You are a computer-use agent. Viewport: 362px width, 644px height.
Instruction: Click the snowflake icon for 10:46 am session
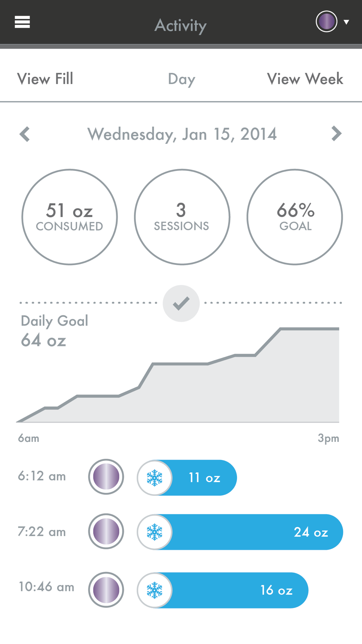click(x=155, y=590)
